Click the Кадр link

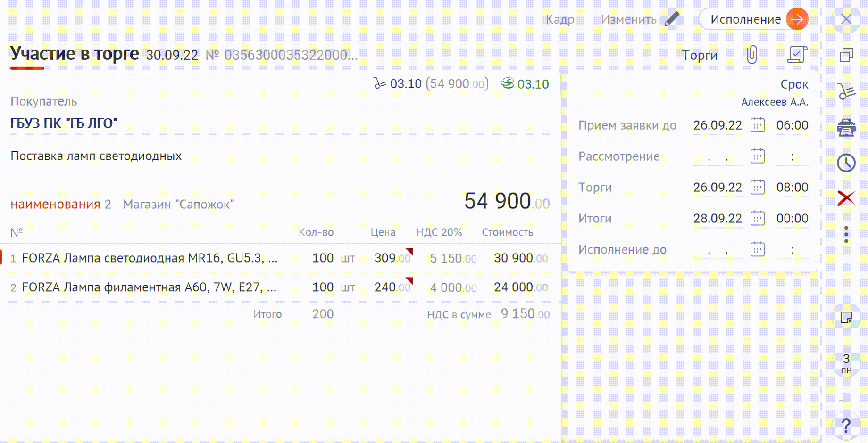pos(559,19)
